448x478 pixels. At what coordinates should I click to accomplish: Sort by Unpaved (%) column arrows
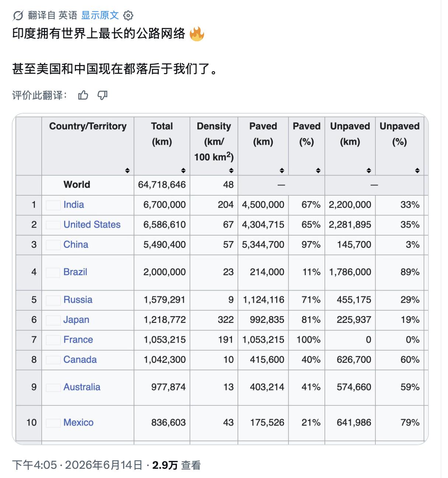417,170
